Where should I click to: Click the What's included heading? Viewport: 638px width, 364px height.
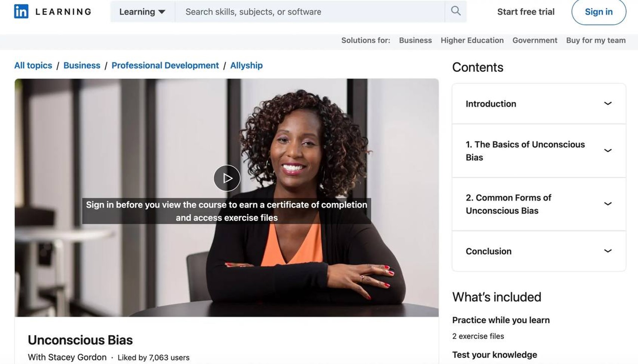click(x=497, y=297)
